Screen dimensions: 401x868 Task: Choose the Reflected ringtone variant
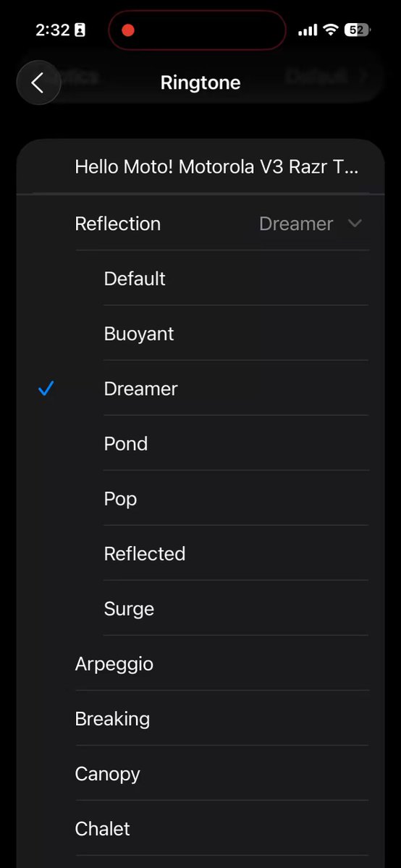pos(236,553)
